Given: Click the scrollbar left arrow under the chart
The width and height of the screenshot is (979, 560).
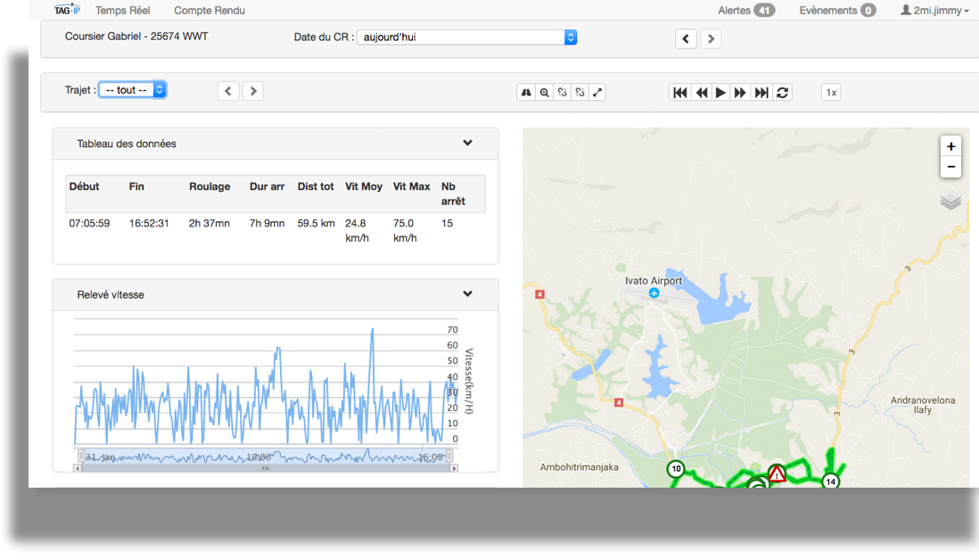Looking at the screenshot, I should pyautogui.click(x=78, y=467).
